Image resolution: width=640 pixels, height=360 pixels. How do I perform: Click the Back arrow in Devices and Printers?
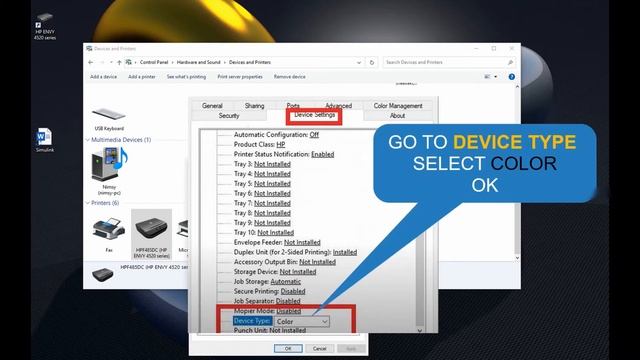click(x=91, y=62)
